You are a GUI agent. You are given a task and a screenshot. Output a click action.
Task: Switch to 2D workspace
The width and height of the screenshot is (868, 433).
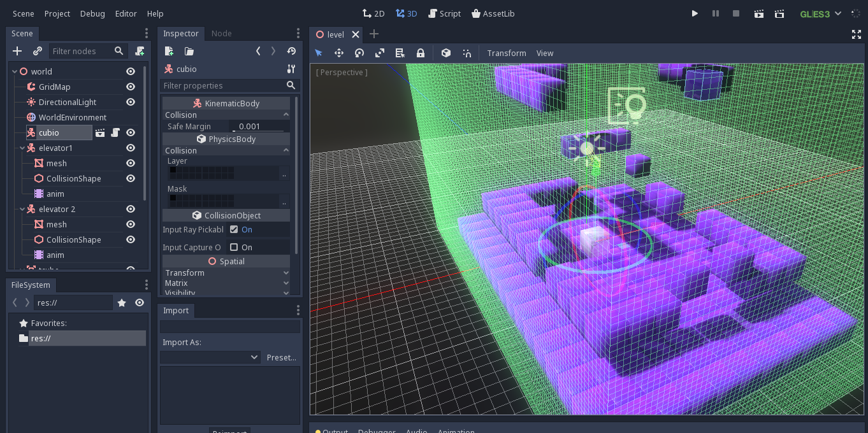(373, 13)
